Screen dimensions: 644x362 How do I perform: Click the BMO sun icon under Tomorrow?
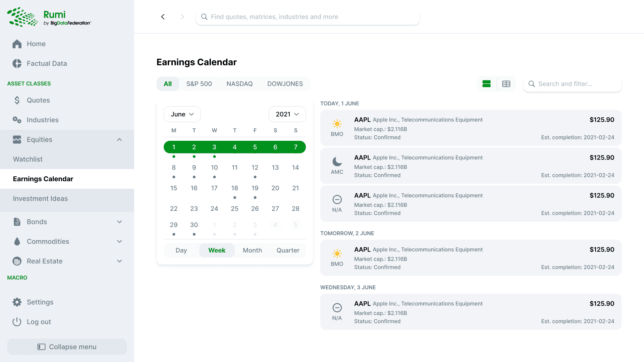click(337, 253)
